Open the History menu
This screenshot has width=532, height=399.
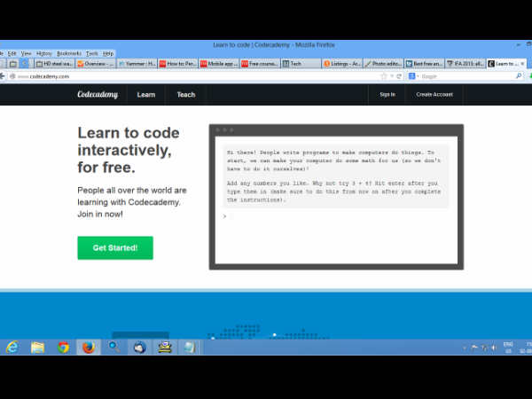44,53
